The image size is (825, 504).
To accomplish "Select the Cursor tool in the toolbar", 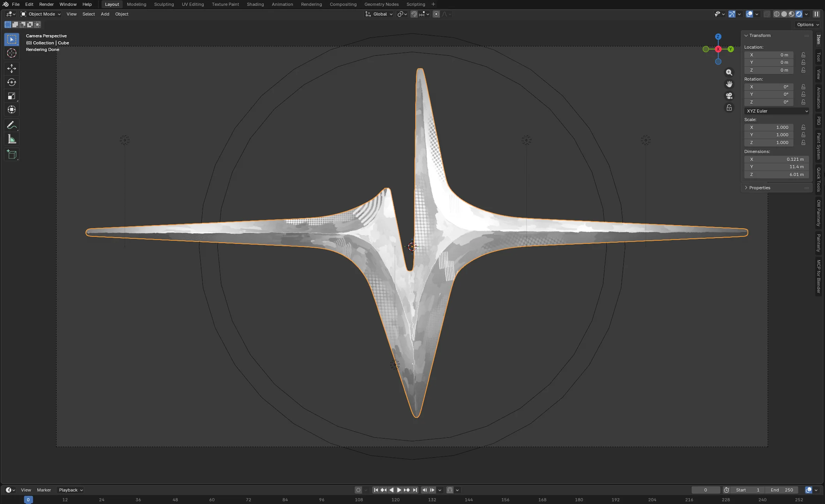I will point(12,53).
